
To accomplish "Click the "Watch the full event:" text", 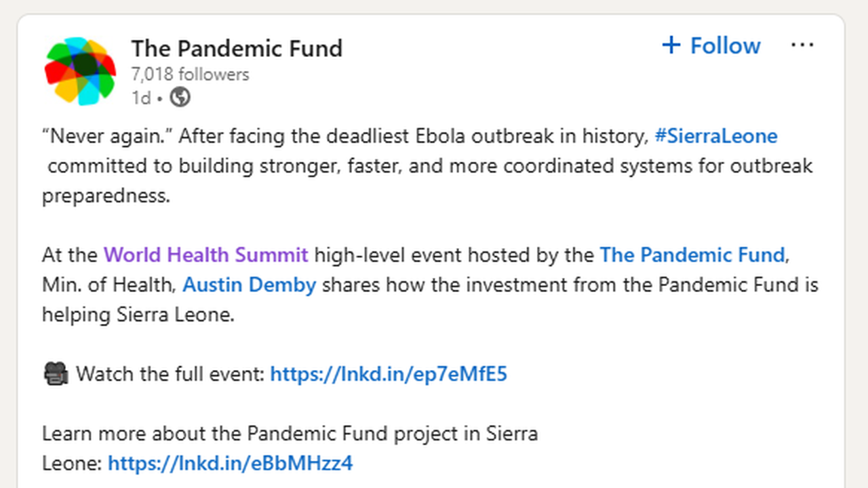I will tap(170, 374).
